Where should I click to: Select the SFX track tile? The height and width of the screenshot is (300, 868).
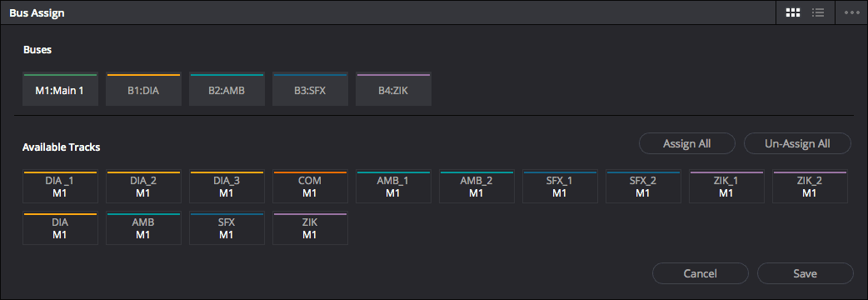(x=227, y=228)
